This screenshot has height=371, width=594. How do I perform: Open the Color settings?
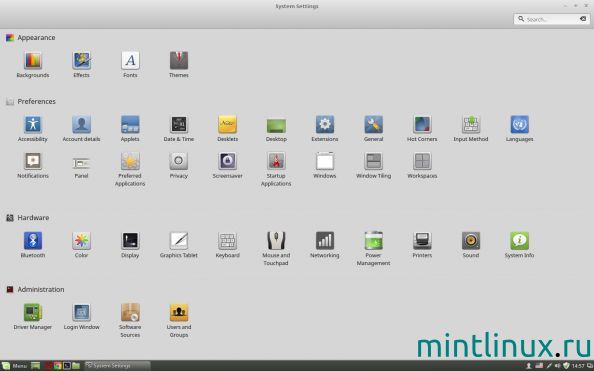[x=81, y=245]
